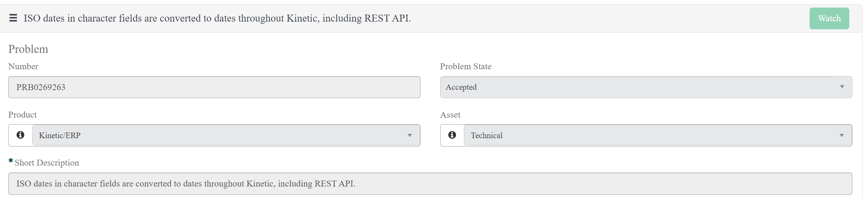Click the arrow on the Asset dropdown
868x199 pixels.
click(842, 135)
